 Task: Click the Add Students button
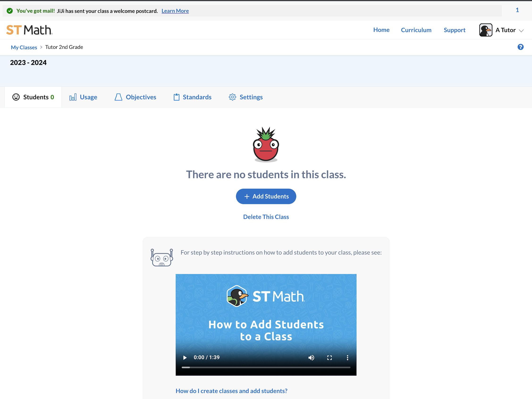click(x=266, y=196)
